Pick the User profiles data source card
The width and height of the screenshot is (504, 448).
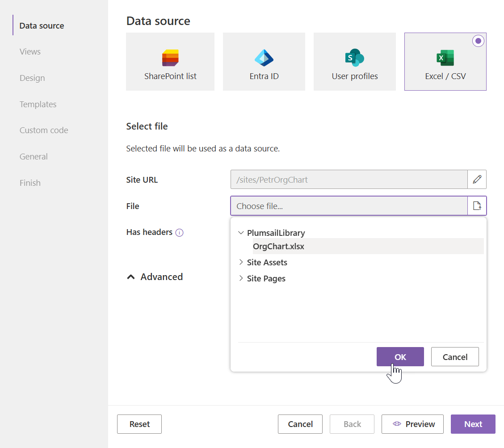click(354, 61)
